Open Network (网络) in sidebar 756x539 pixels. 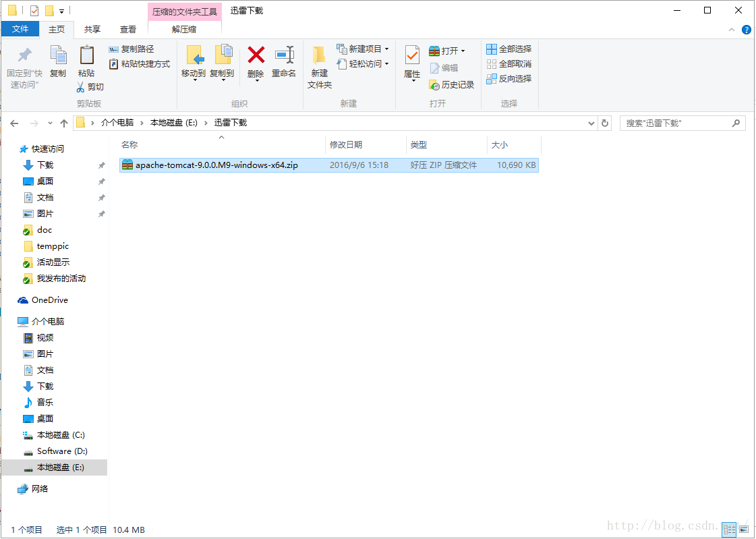point(33,489)
